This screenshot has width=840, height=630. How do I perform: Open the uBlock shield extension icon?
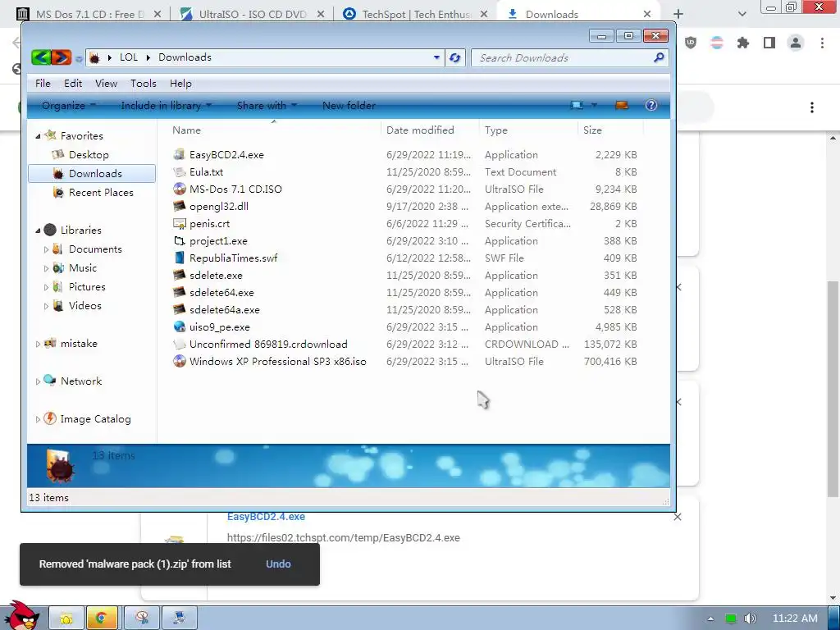click(x=691, y=43)
